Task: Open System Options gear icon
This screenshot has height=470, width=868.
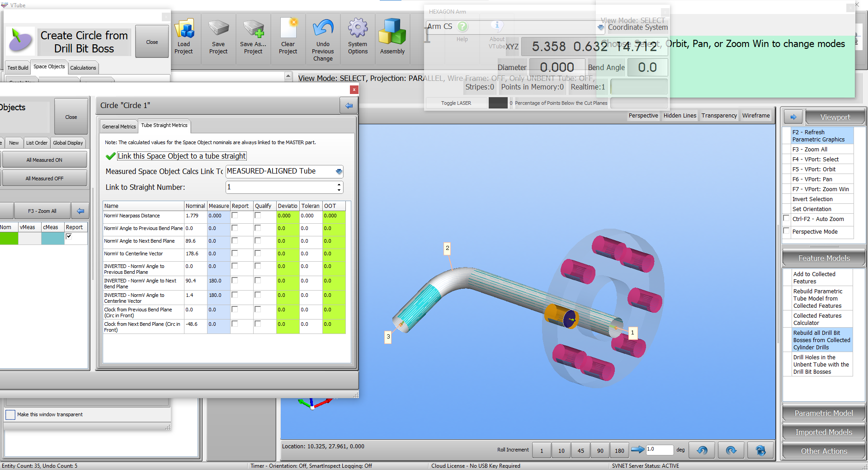Action: (x=358, y=28)
